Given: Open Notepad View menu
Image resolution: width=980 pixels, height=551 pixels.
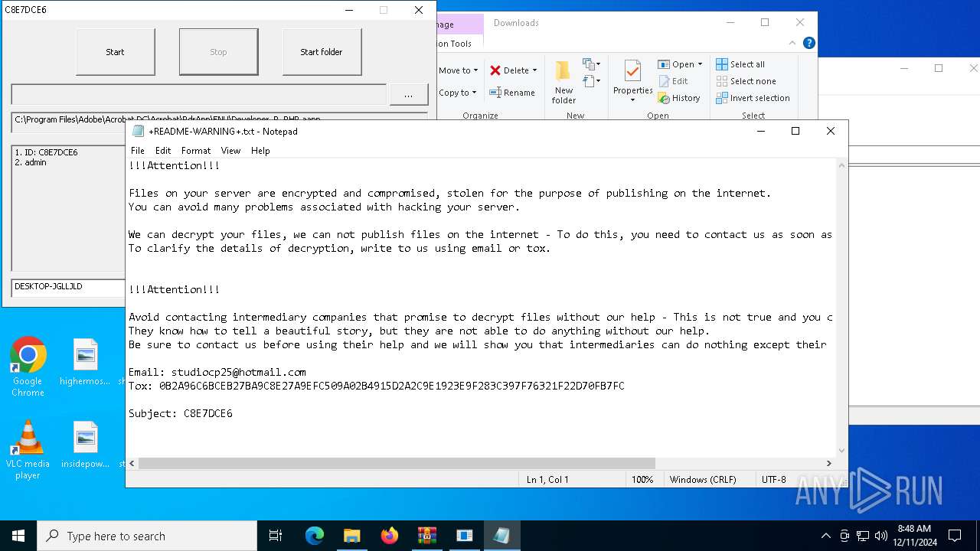Looking at the screenshot, I should pos(230,151).
